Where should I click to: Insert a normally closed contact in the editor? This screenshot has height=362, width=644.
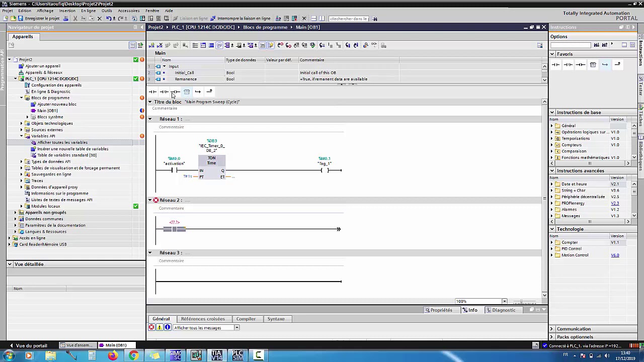(x=164, y=92)
